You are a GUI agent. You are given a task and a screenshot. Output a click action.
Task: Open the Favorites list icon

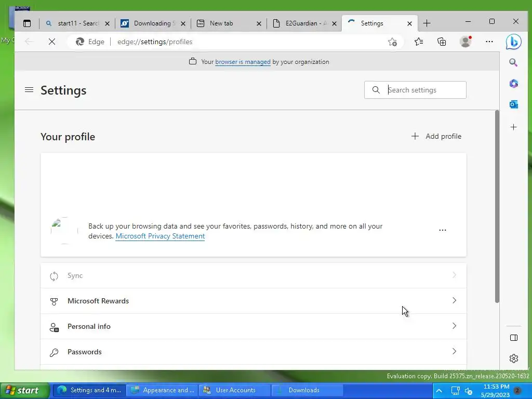[419, 42]
